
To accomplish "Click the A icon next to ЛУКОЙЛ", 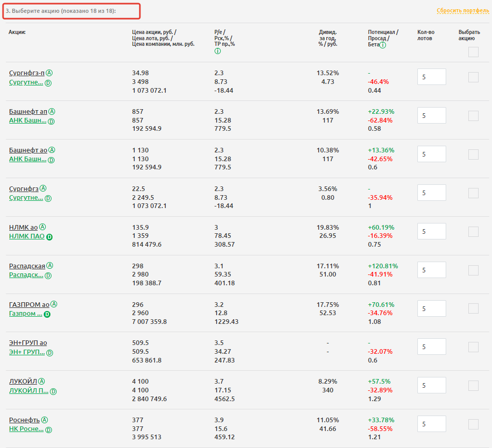I will (42, 381).
